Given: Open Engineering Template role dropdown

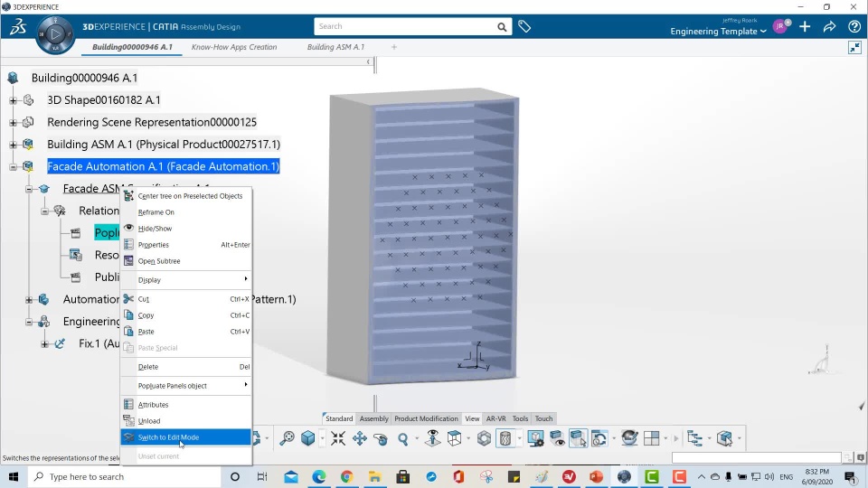Looking at the screenshot, I should pos(719,32).
